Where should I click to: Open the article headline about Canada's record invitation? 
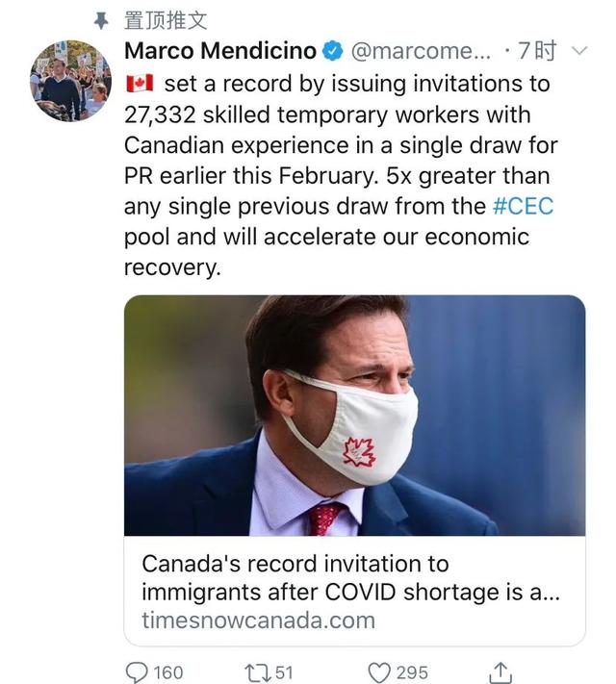tap(350, 576)
